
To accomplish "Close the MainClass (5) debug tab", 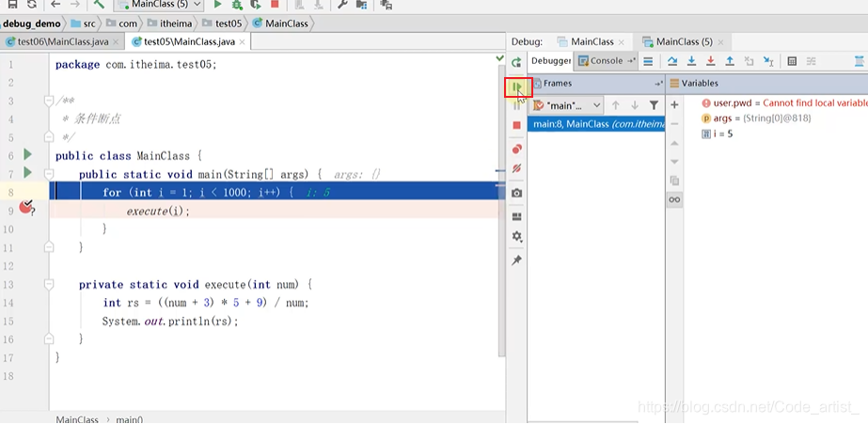I will pos(722,42).
